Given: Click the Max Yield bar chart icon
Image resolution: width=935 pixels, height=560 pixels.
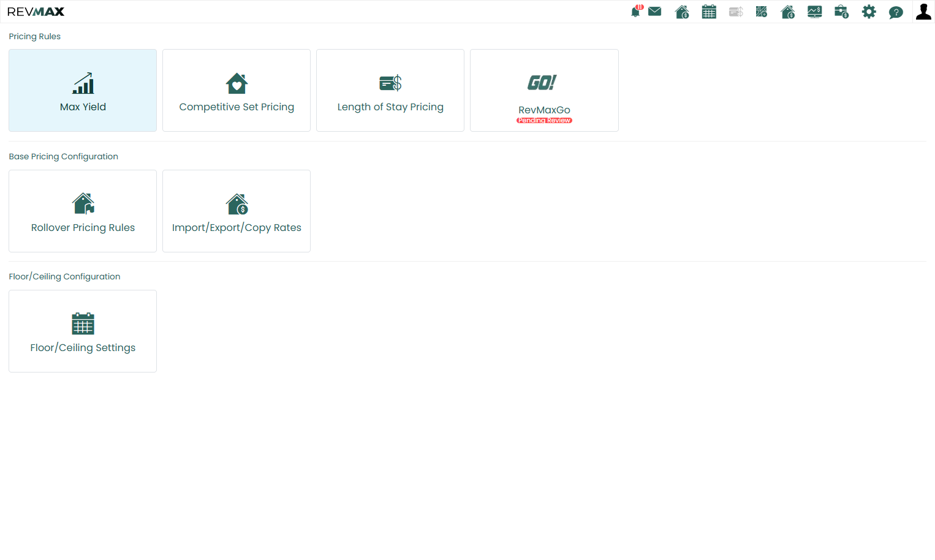Looking at the screenshot, I should click(x=83, y=83).
